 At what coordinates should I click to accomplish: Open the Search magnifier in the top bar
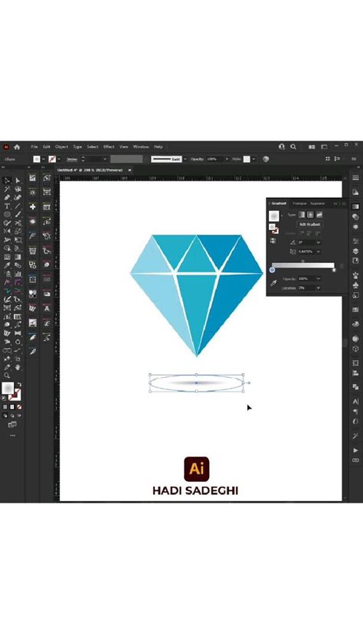(x=293, y=147)
